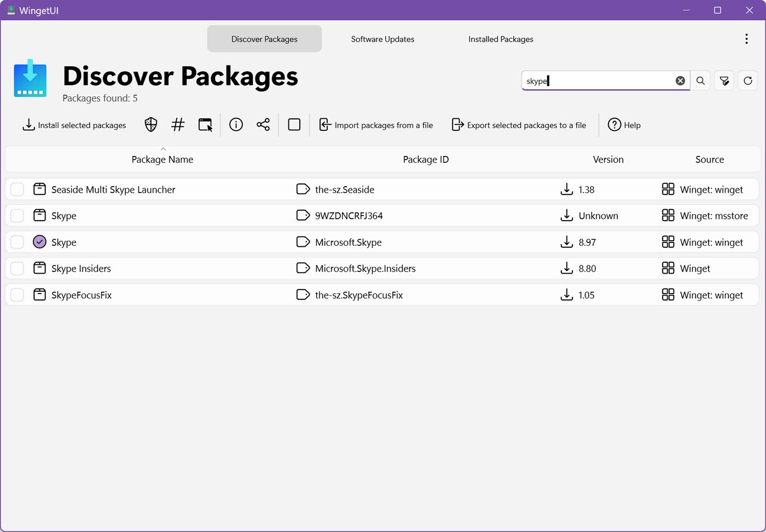Open the search filter options icon

tap(724, 81)
